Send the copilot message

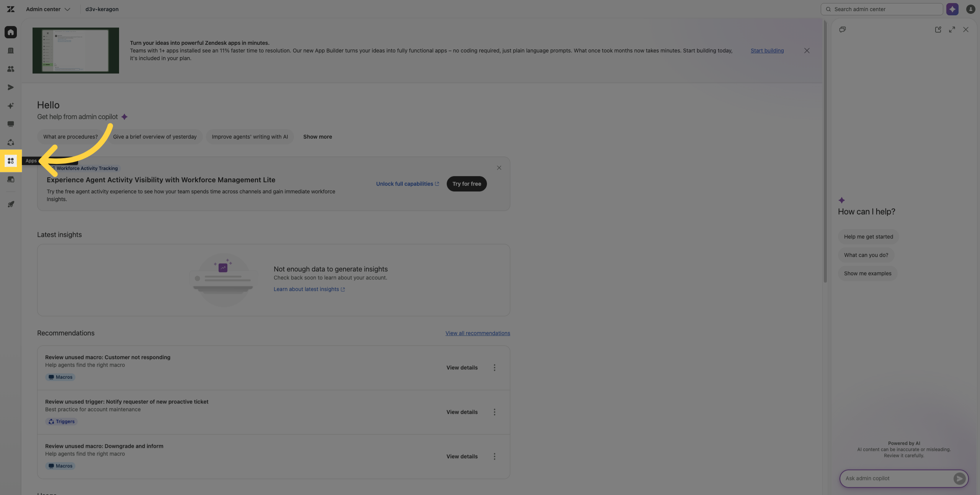[959, 478]
